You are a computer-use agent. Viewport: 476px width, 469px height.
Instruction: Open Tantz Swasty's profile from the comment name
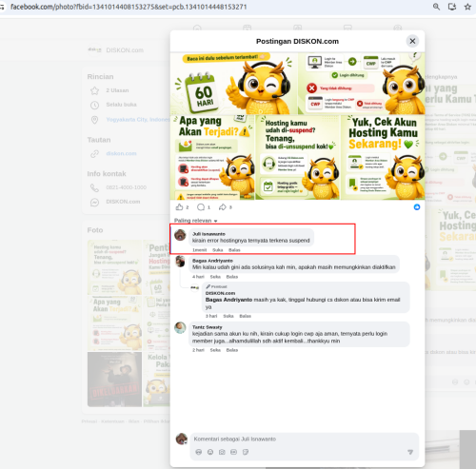(208, 327)
